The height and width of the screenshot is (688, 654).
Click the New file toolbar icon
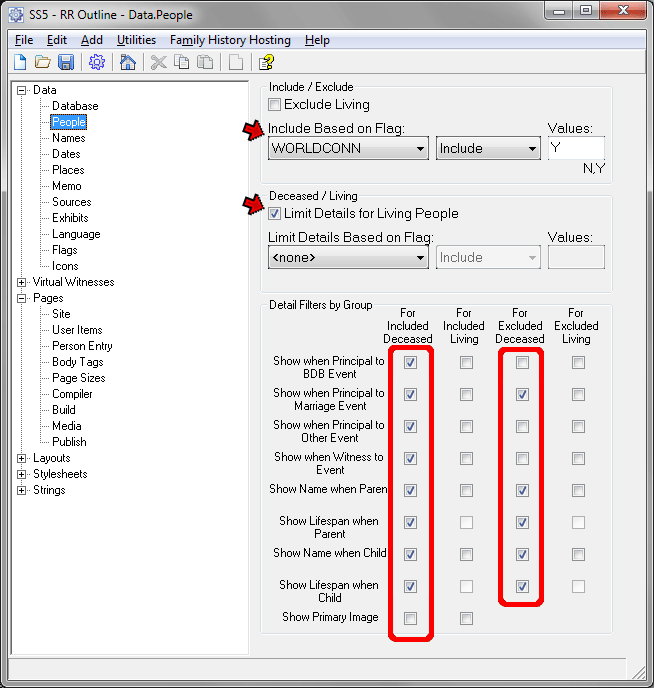tap(20, 62)
